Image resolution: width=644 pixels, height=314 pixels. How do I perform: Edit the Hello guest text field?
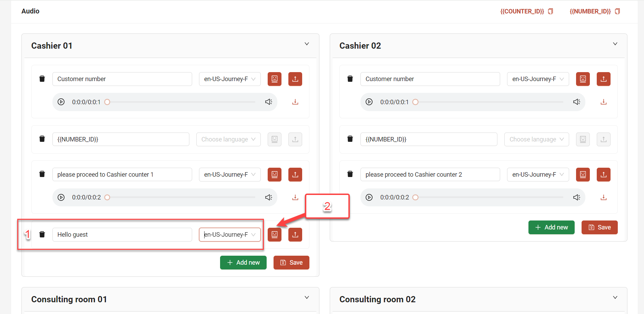click(x=122, y=235)
